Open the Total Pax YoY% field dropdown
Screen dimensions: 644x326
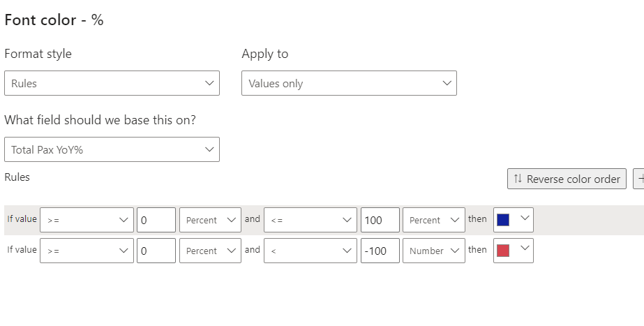pyautogui.click(x=112, y=149)
